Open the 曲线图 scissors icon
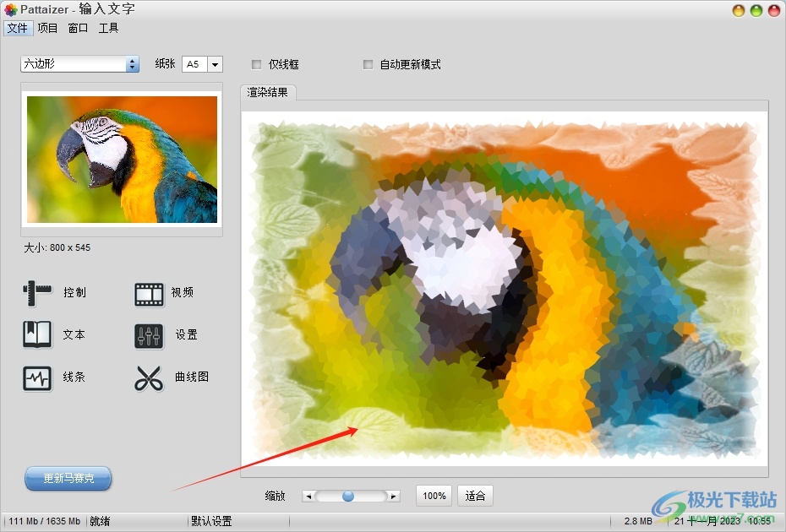786x532 pixels. (149, 378)
